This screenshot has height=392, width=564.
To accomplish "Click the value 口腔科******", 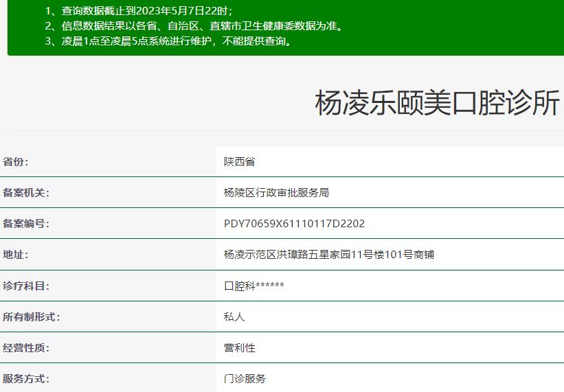I will pos(254,286).
